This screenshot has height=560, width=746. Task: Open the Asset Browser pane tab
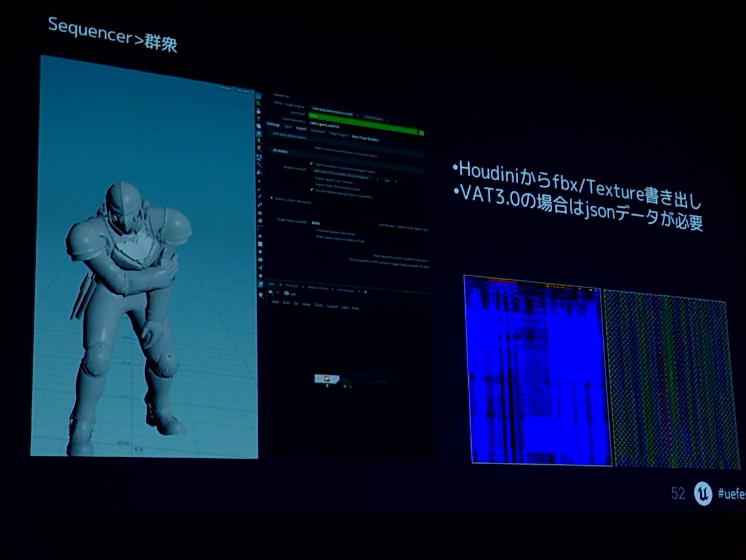click(346, 291)
